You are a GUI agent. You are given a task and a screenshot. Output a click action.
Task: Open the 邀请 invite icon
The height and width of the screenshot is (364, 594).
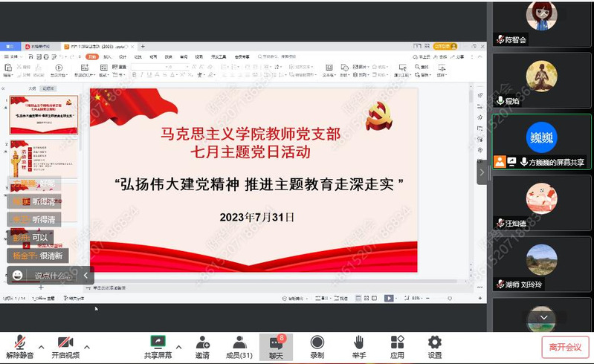[202, 346]
